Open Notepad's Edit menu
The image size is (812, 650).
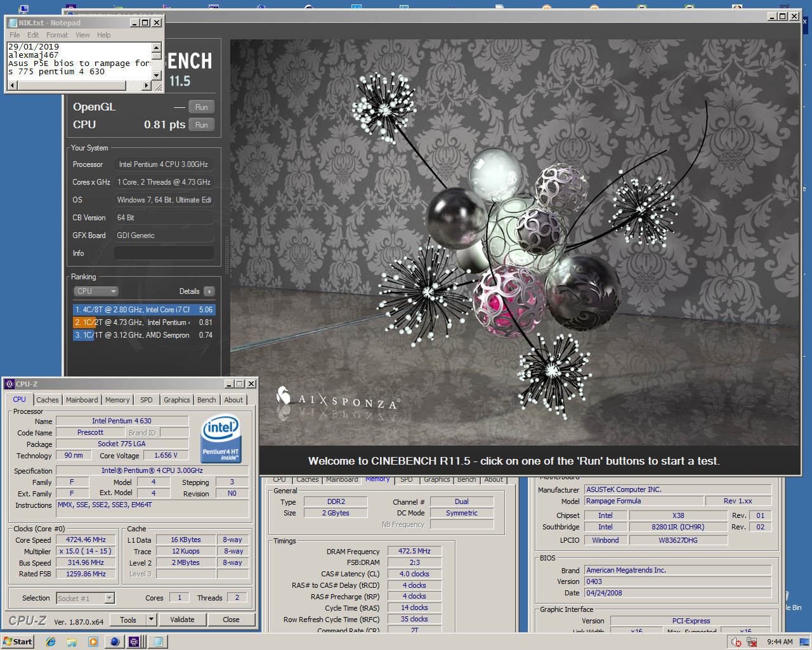33,35
